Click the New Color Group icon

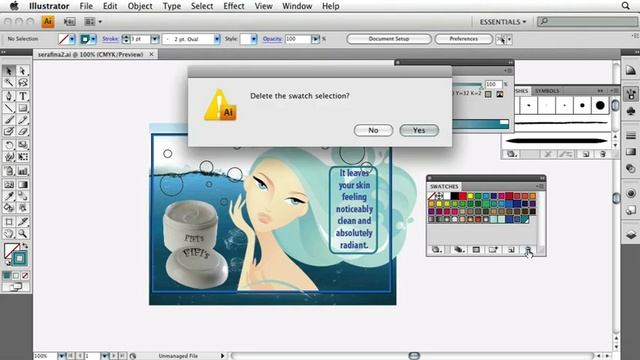[493, 250]
